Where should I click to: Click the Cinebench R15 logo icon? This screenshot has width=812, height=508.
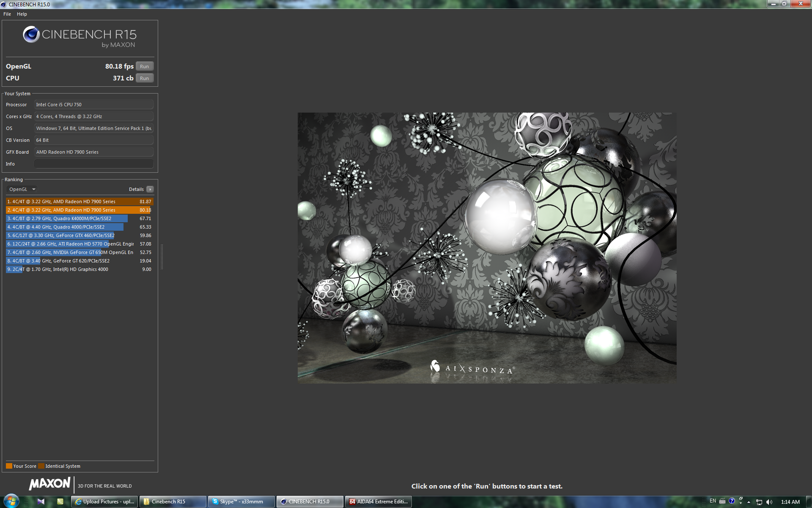coord(31,35)
